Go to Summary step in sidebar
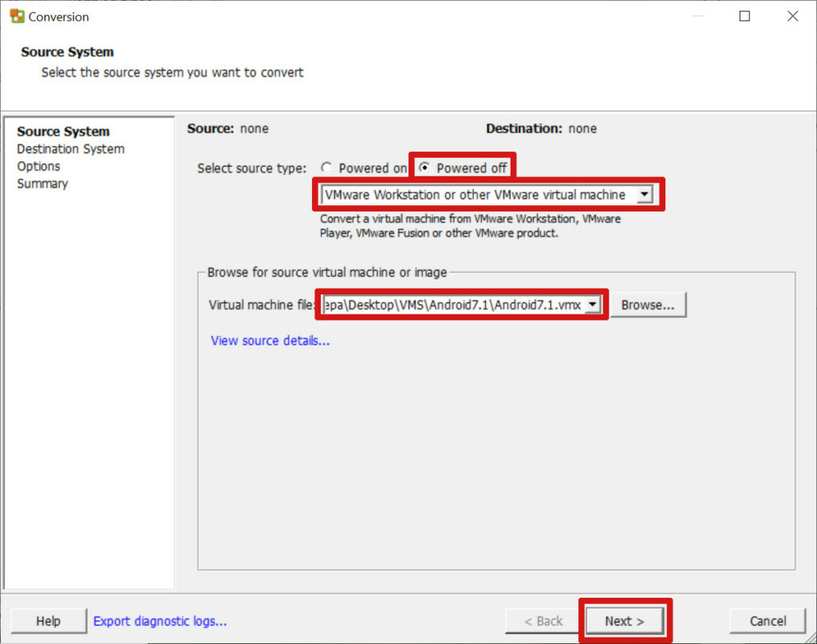The width and height of the screenshot is (817, 644). pos(42,184)
